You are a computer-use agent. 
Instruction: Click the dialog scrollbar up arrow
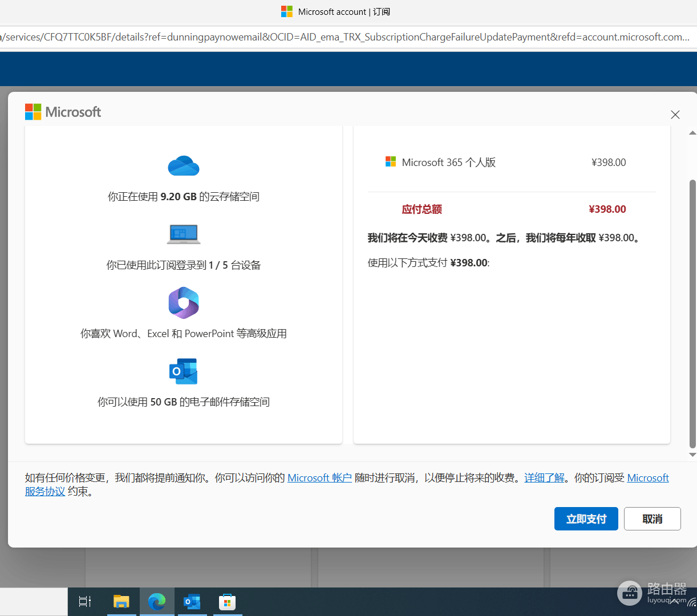[692, 133]
